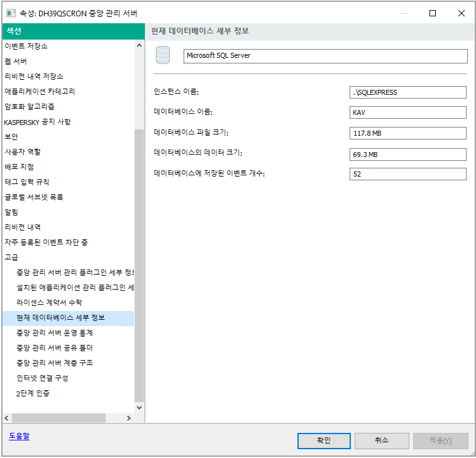Viewport: 476px width, 458px height.
Task: Click the 취소 button
Action: [382, 440]
